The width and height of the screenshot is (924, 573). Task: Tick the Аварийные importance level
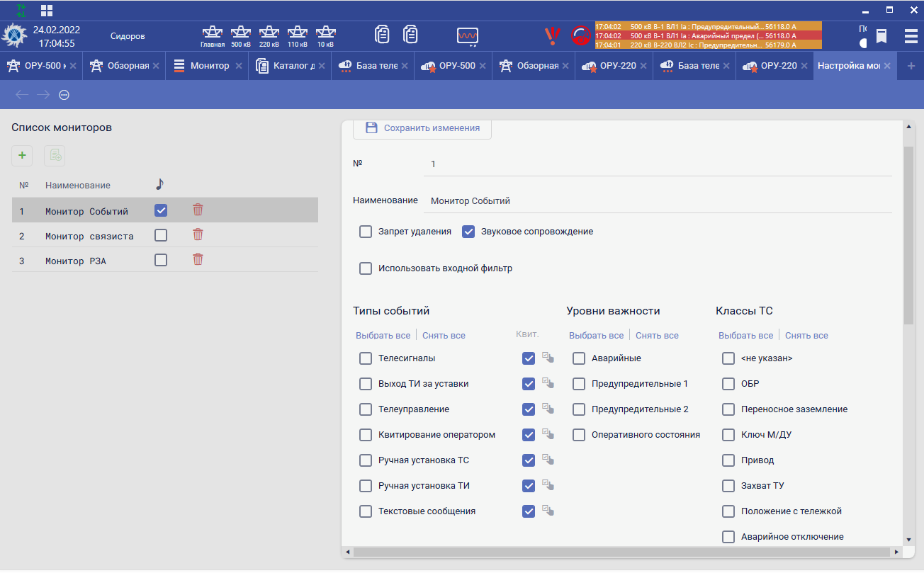(579, 358)
